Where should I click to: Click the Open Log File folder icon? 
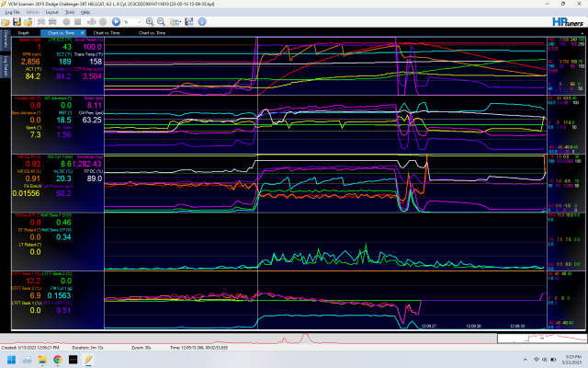pyautogui.click(x=6, y=21)
